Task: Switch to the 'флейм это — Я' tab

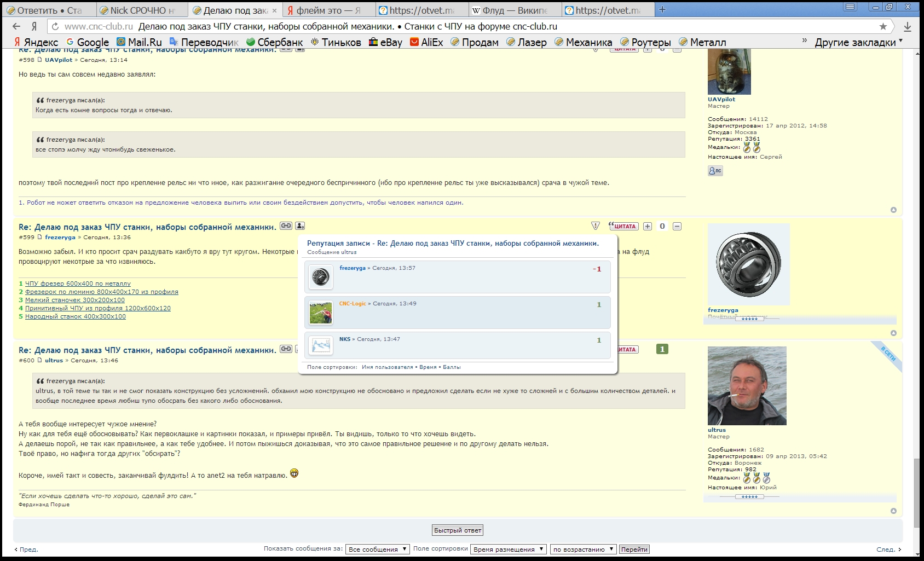Action: pyautogui.click(x=330, y=10)
